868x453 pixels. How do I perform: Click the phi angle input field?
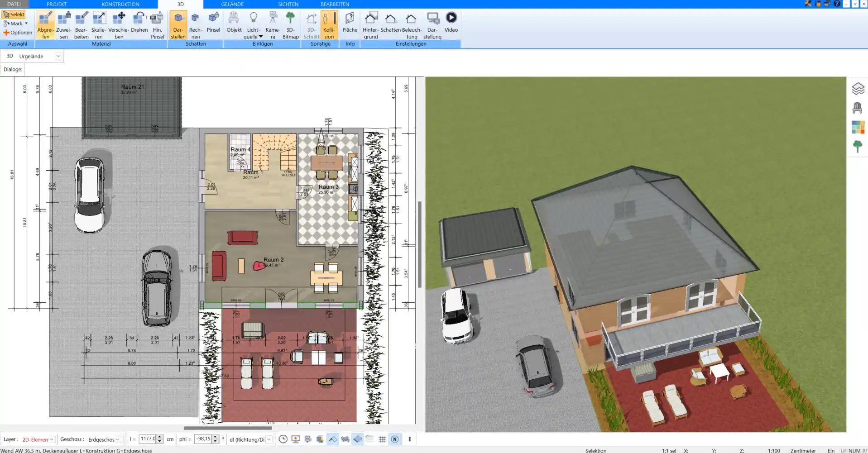[203, 439]
